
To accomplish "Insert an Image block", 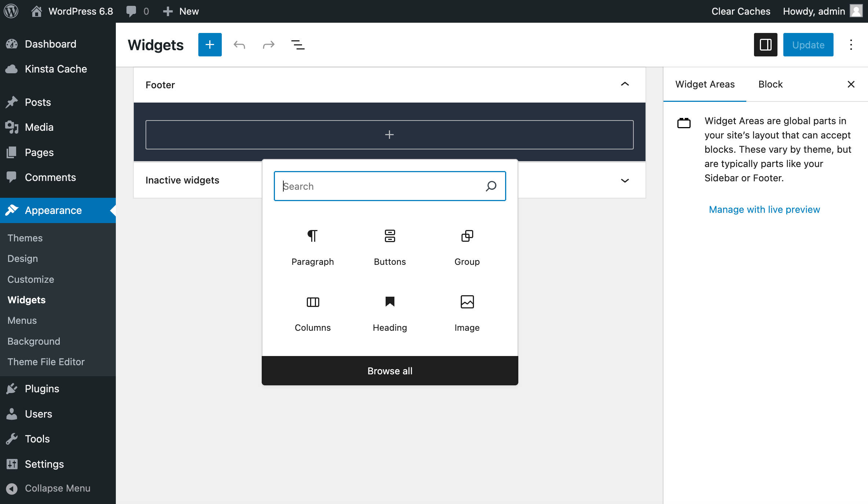I will point(467,312).
